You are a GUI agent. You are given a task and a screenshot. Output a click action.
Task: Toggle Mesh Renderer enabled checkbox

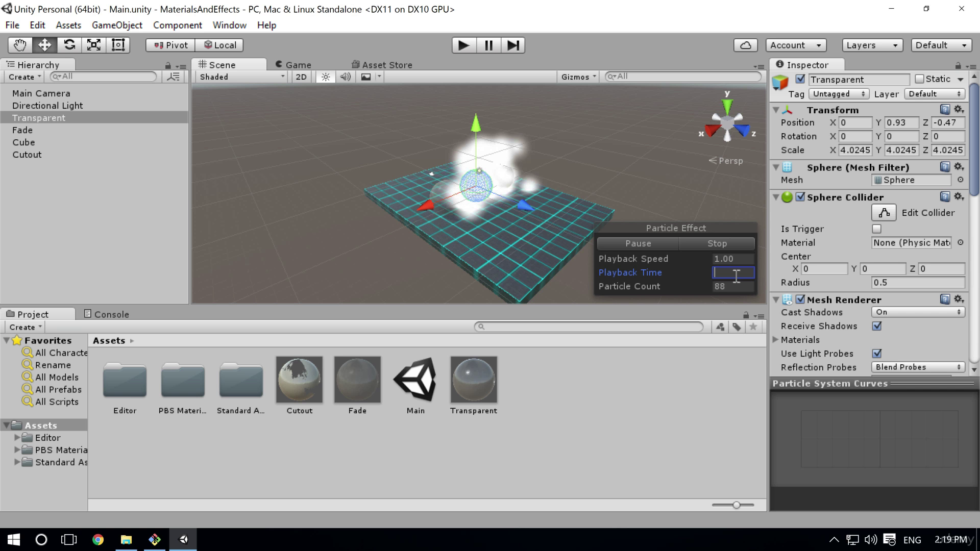pyautogui.click(x=800, y=299)
